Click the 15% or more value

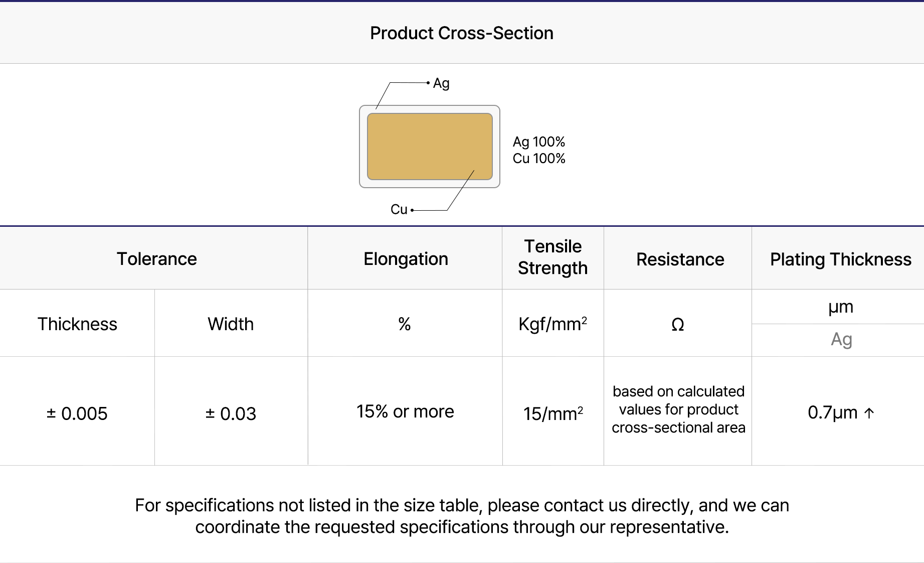[x=405, y=411]
